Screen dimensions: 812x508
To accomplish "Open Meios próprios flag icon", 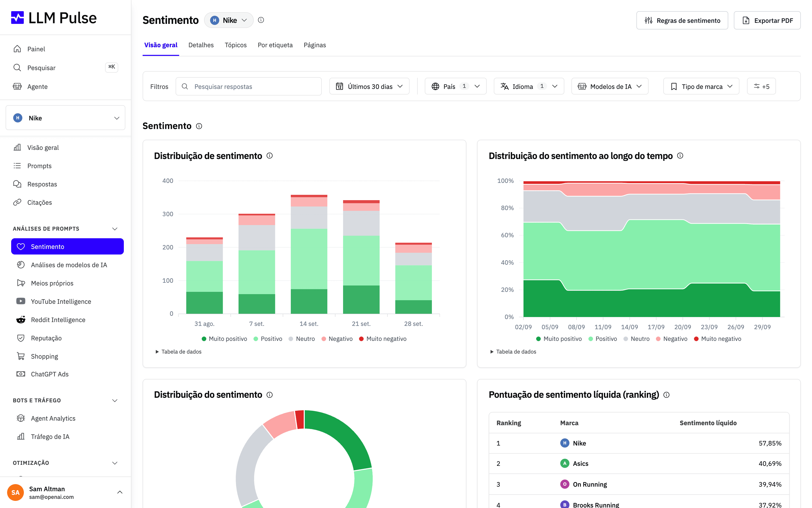I will [21, 283].
